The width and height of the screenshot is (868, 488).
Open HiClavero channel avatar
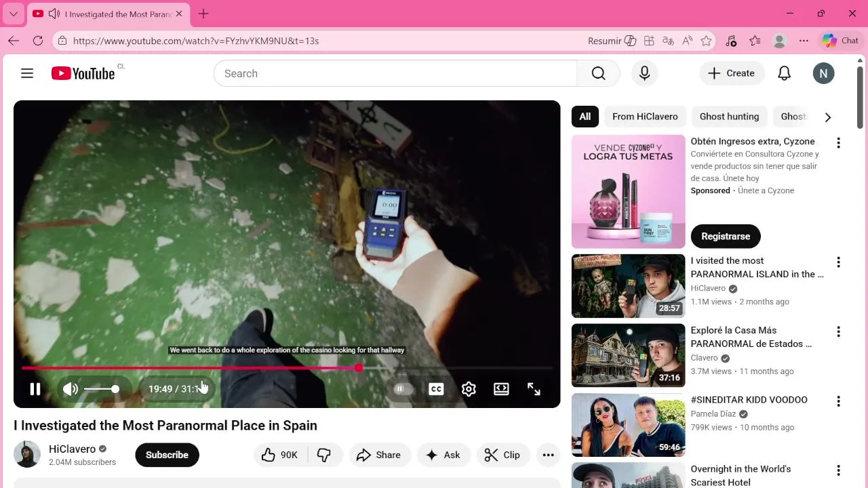click(27, 455)
